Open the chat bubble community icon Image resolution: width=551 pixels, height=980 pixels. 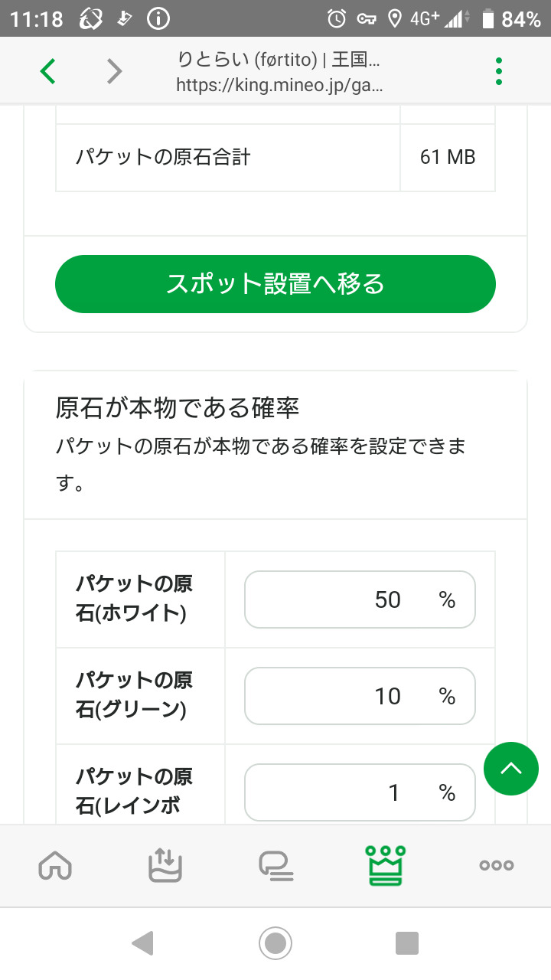(275, 865)
